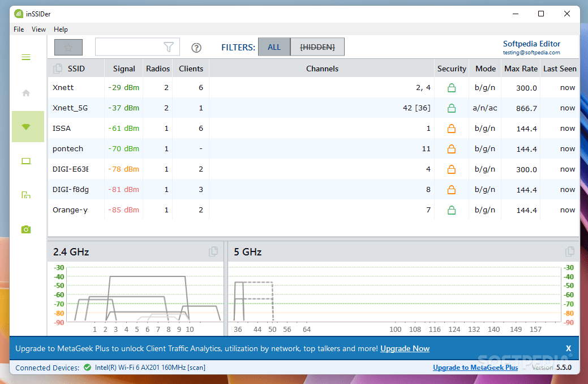Sort by Last Seen column header
This screenshot has height=384, width=588.
click(x=560, y=69)
